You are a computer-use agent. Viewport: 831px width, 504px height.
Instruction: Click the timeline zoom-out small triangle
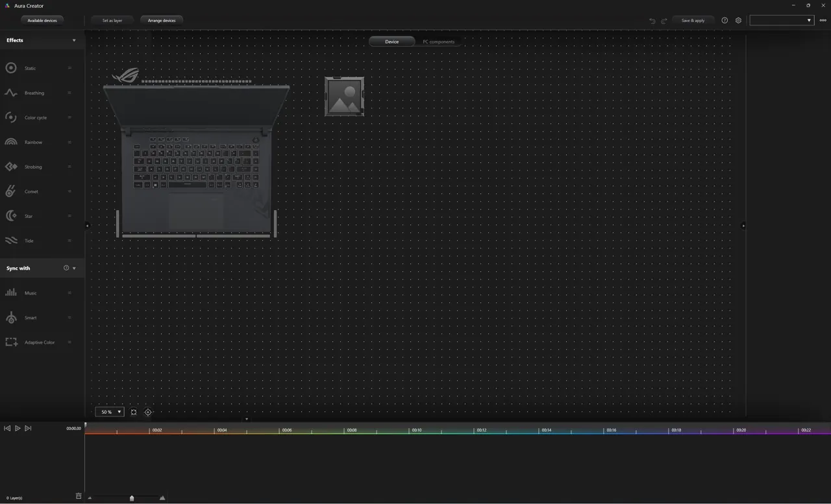[90, 498]
